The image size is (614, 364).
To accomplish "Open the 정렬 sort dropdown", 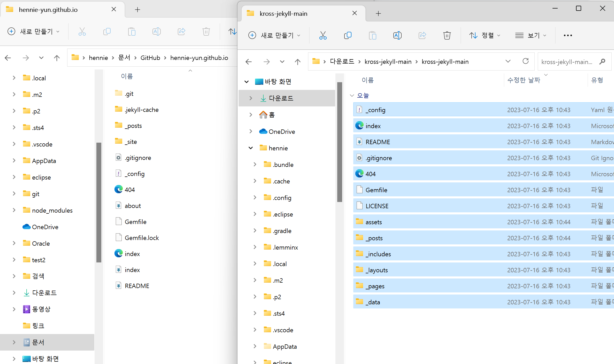I will 485,35.
